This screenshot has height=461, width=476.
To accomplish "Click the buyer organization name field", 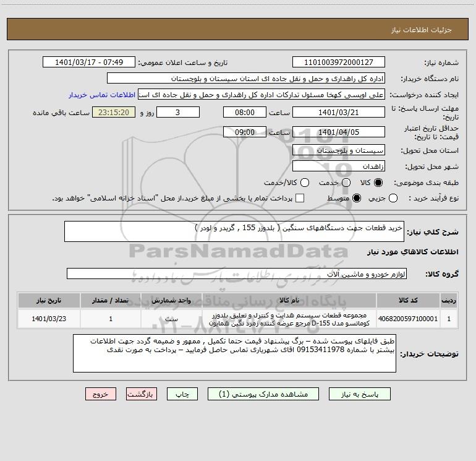I will 246,79.
